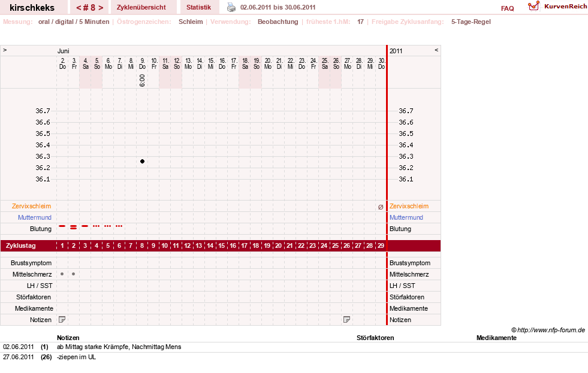588x373 pixels.
Task: Click the note date 27.06.2011
Action: (x=19, y=357)
